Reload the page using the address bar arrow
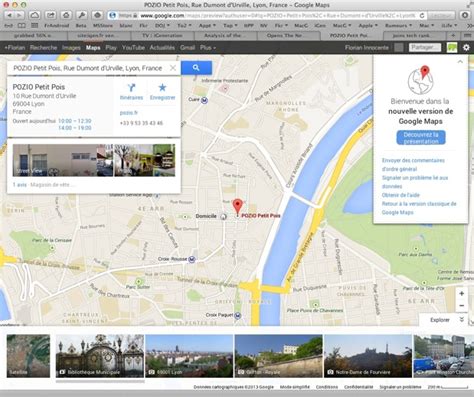Viewport: 474px width, 397px height. [x=422, y=15]
